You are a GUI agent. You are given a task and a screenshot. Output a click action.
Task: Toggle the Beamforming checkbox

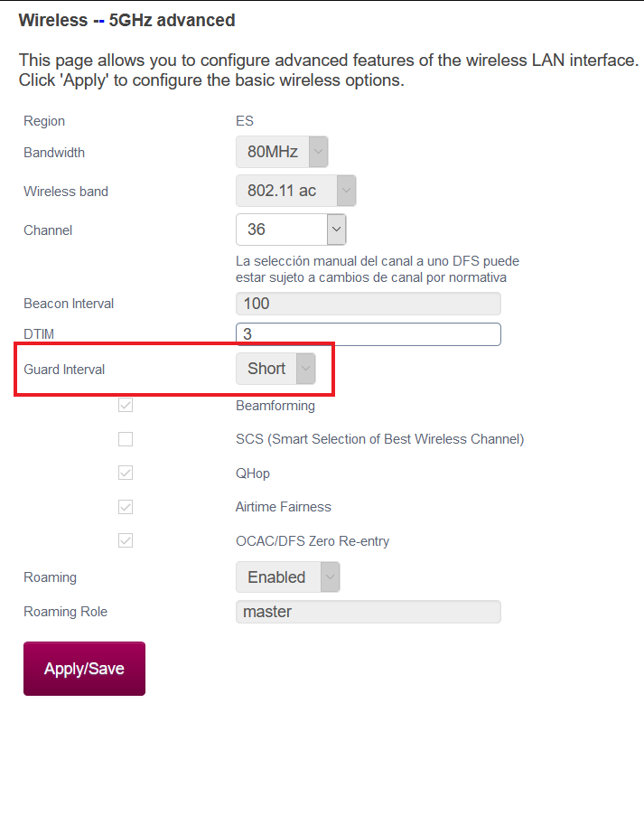(126, 406)
